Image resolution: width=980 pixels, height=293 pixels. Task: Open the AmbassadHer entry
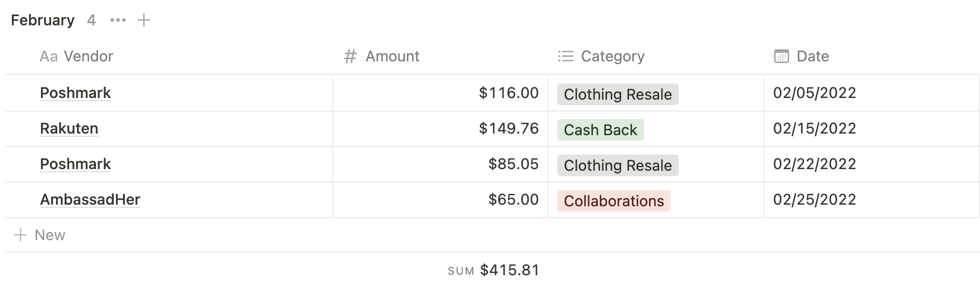pyautogui.click(x=90, y=200)
